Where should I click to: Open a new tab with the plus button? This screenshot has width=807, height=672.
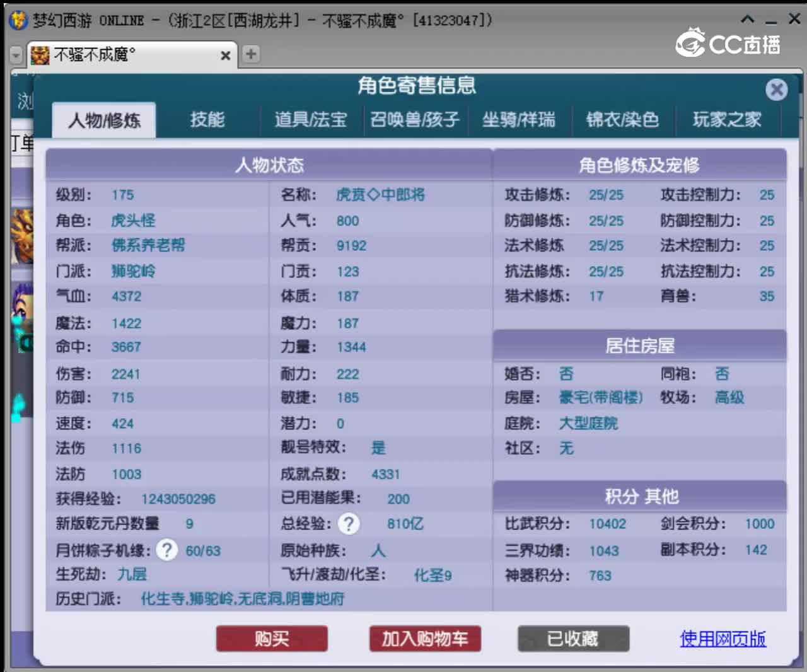[x=251, y=54]
